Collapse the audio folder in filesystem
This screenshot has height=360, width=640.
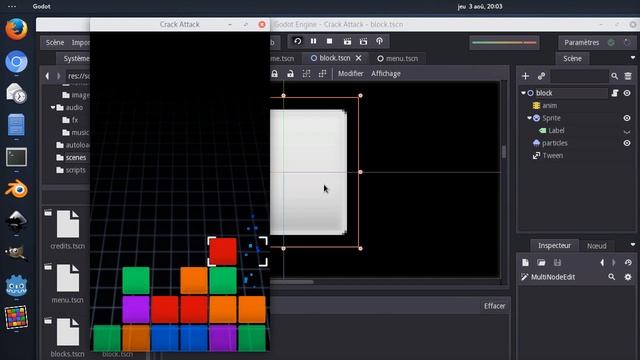click(53, 107)
